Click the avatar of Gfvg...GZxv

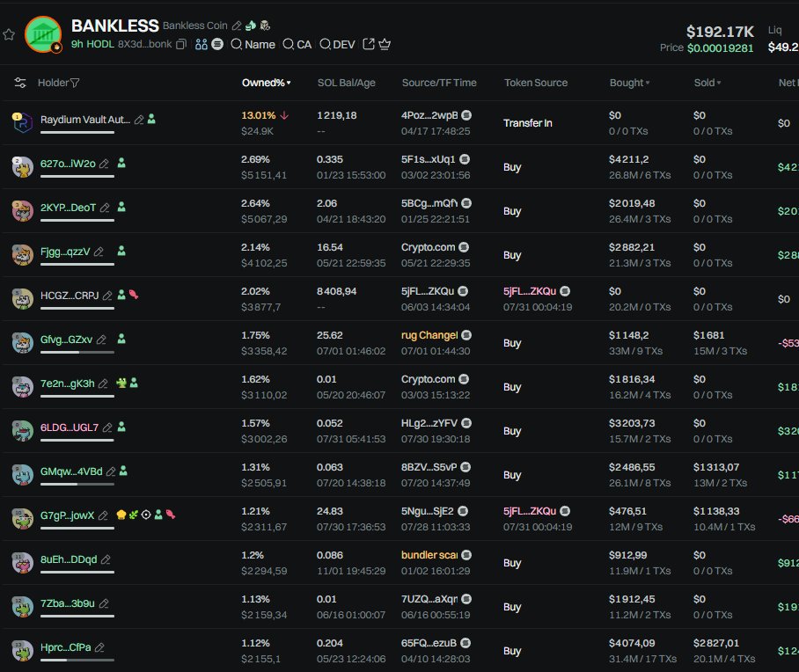[x=22, y=342]
